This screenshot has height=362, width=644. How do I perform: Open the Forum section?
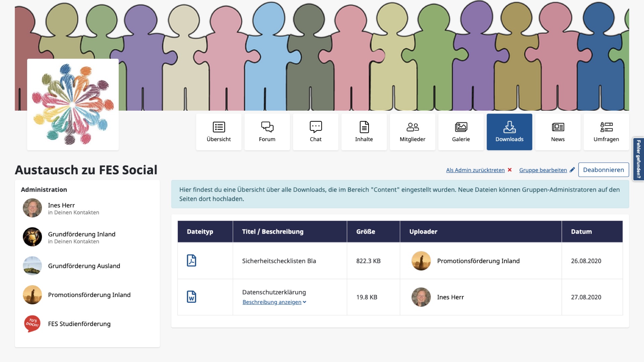[267, 132]
